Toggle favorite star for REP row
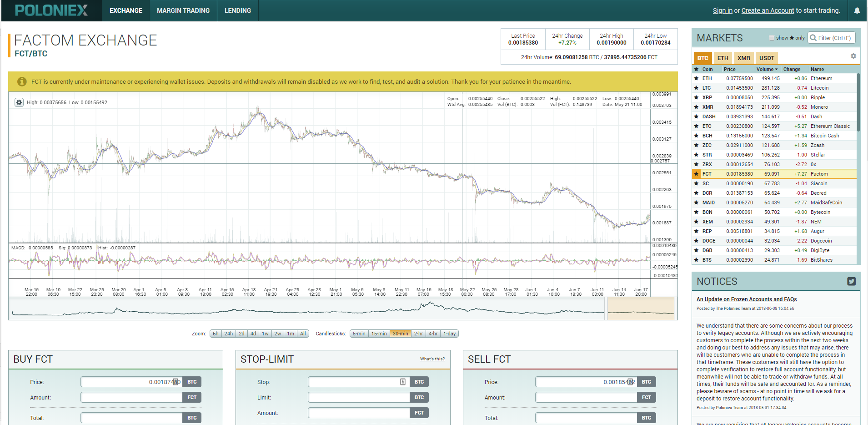The image size is (868, 425). click(x=696, y=231)
